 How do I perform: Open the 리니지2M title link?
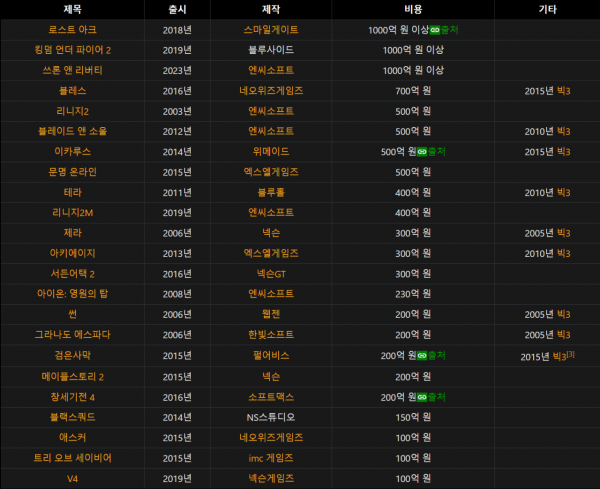click(72, 212)
